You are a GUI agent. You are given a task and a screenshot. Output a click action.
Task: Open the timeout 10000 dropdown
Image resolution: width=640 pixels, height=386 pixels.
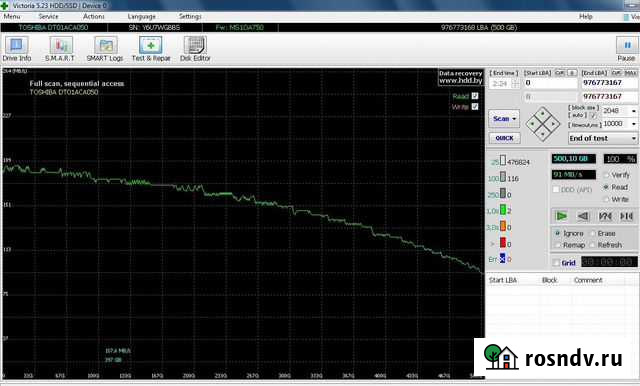click(x=620, y=124)
